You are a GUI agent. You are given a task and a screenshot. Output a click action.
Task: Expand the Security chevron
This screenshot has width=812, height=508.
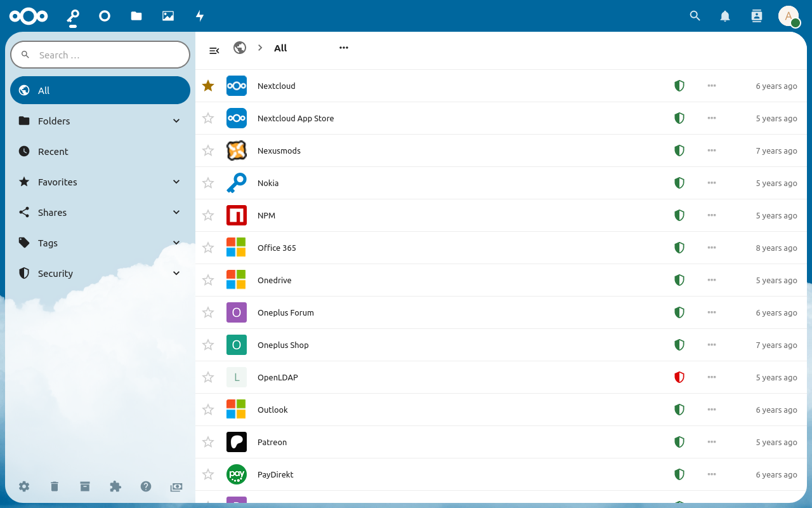[x=176, y=273]
